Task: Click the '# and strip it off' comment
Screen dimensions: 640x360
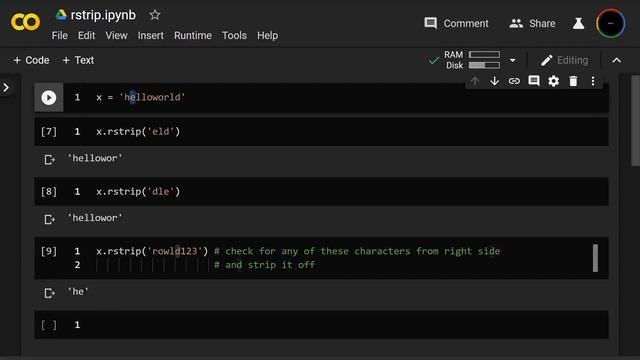Action: click(264, 264)
